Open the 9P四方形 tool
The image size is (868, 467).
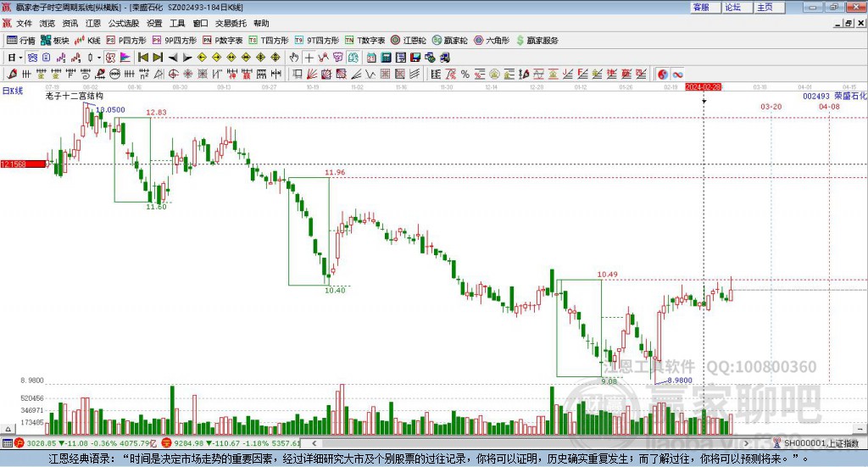(x=175, y=41)
